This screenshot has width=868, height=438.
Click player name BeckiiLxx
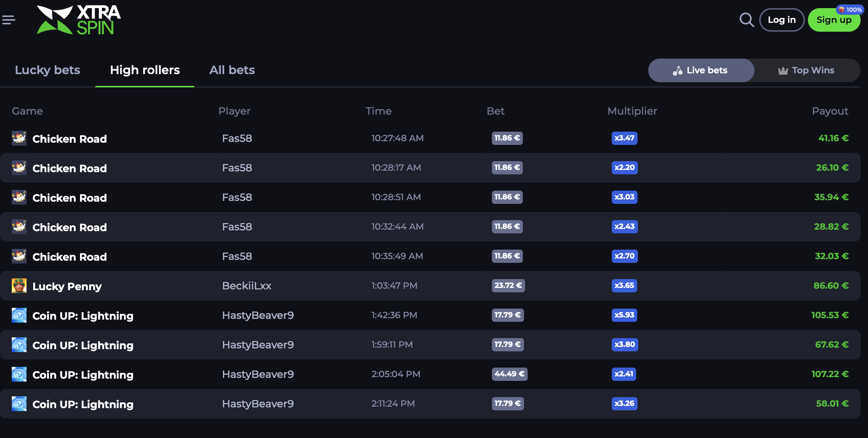(247, 286)
